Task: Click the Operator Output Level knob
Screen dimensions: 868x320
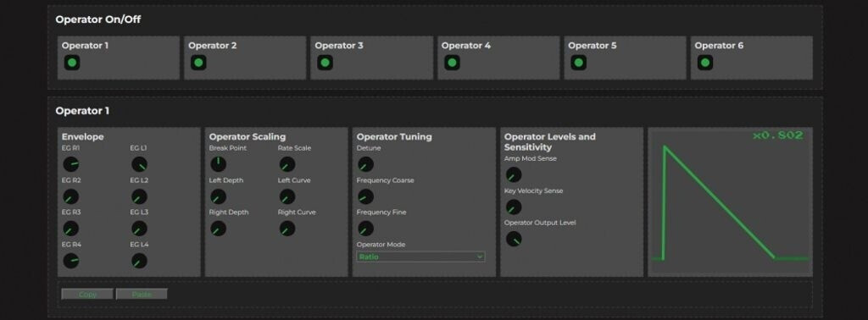Action: point(514,240)
